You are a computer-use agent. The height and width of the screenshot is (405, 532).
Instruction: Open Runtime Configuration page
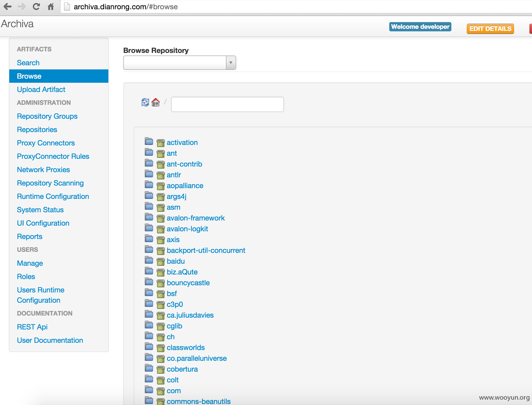(x=53, y=196)
